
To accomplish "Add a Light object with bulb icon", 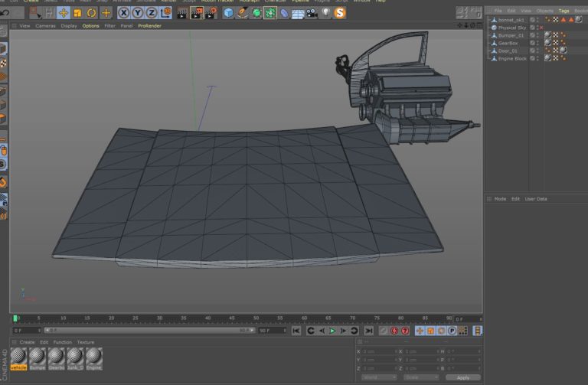I will click(326, 13).
